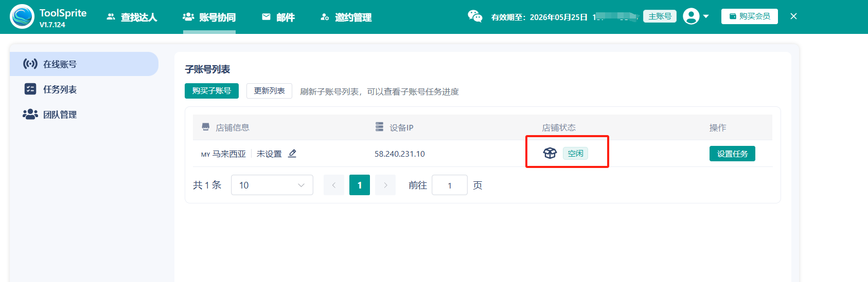Expand the page size dropdown showing 10
This screenshot has height=282, width=868.
point(272,185)
